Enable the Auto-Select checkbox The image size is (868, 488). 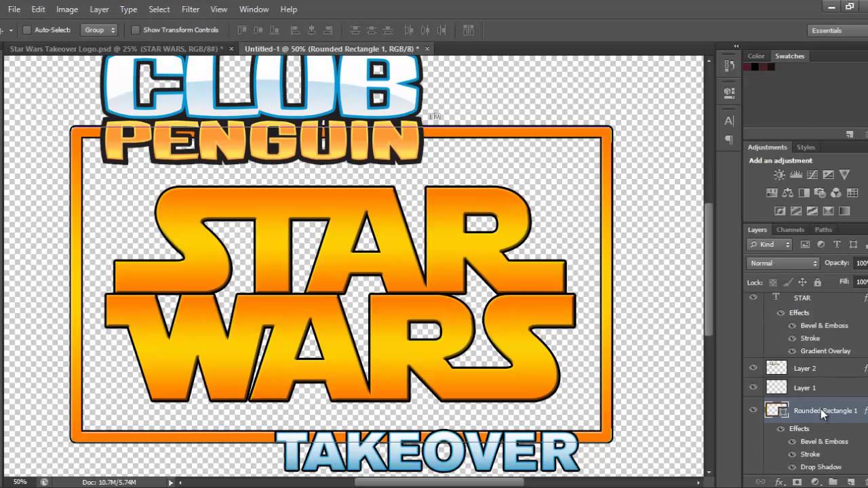[x=27, y=30]
